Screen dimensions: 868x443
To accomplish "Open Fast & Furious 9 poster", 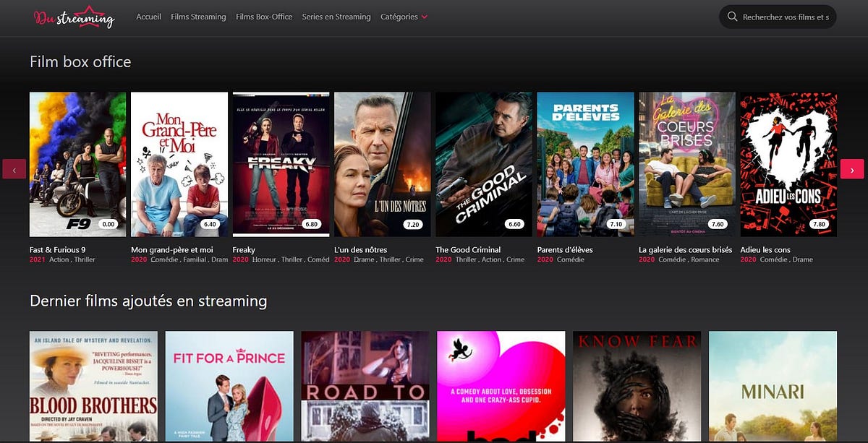I will pyautogui.click(x=78, y=165).
